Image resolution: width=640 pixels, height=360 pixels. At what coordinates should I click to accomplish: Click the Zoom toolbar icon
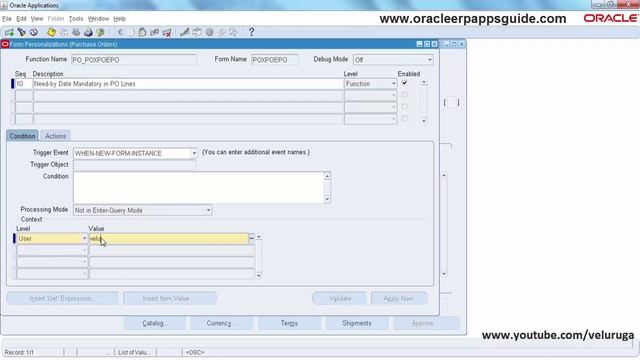coord(197,32)
